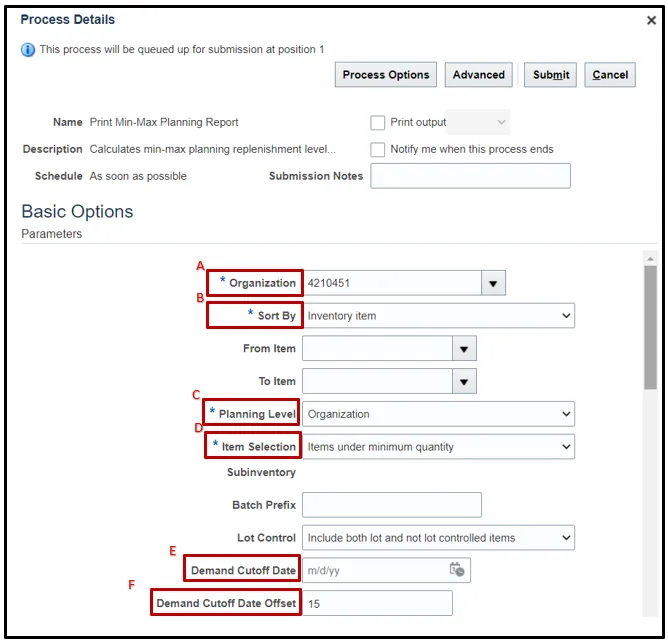Click the Submission Notes field
This screenshot has width=668, height=643.
(470, 176)
